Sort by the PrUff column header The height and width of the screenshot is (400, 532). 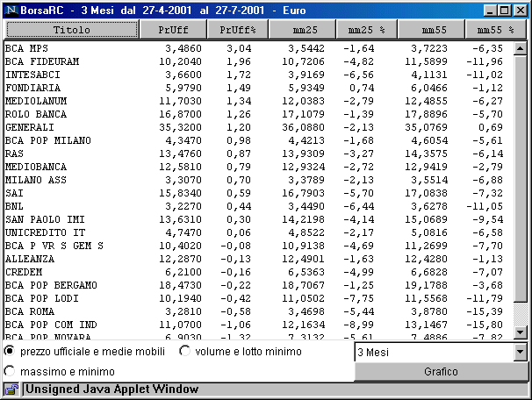[x=173, y=30]
